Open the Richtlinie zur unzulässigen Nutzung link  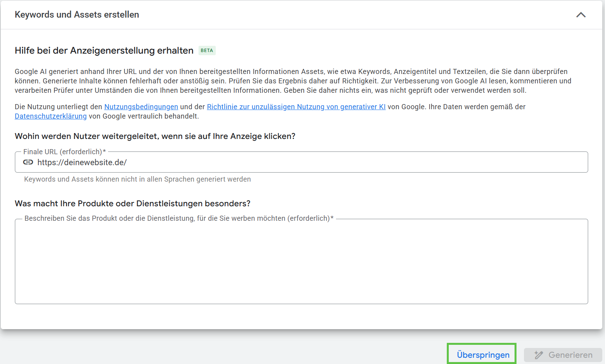point(296,107)
